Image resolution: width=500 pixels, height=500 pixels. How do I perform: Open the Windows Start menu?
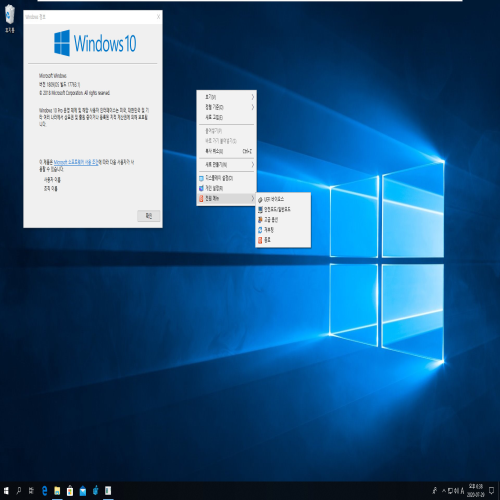[x=6, y=491]
